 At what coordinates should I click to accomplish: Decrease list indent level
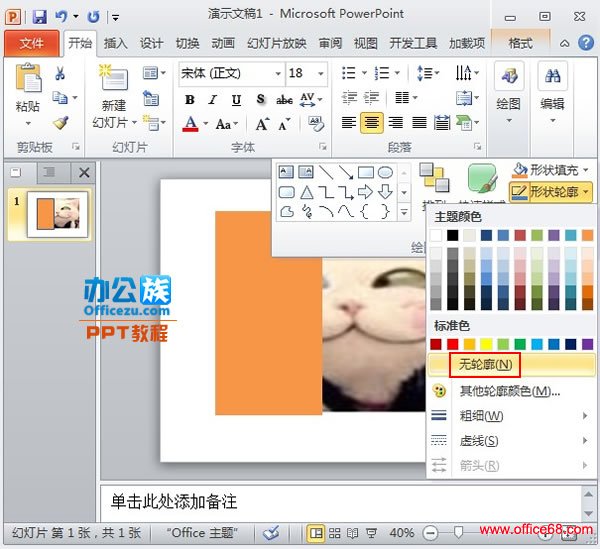coord(349,98)
